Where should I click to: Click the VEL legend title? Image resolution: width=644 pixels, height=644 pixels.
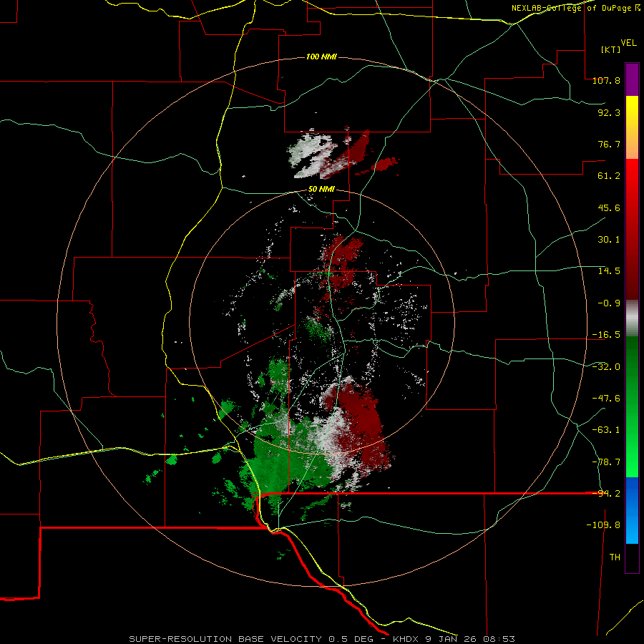click(x=628, y=43)
